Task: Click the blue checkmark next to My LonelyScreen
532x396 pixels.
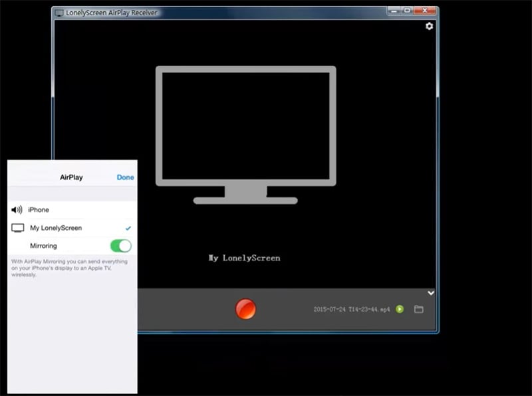Action: tap(128, 228)
